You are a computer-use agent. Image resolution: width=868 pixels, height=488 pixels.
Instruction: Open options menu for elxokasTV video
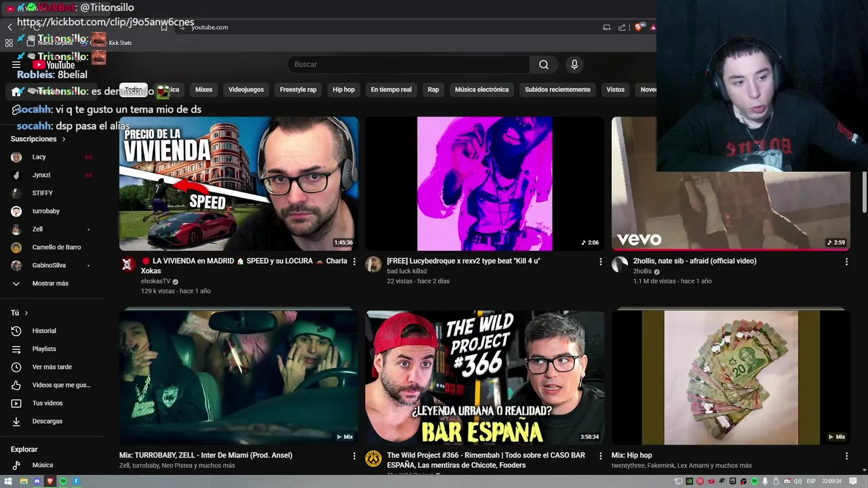(x=354, y=262)
